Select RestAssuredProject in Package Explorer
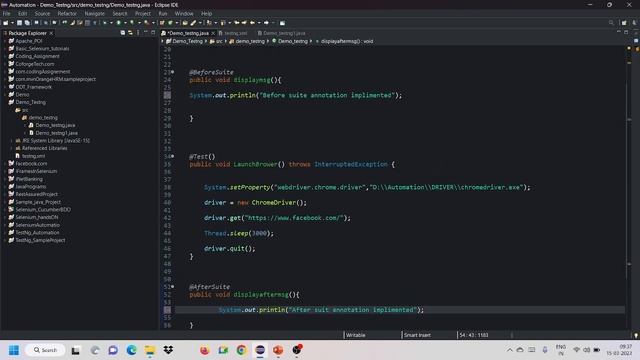Viewport: 640px width, 360px height. coord(36,194)
